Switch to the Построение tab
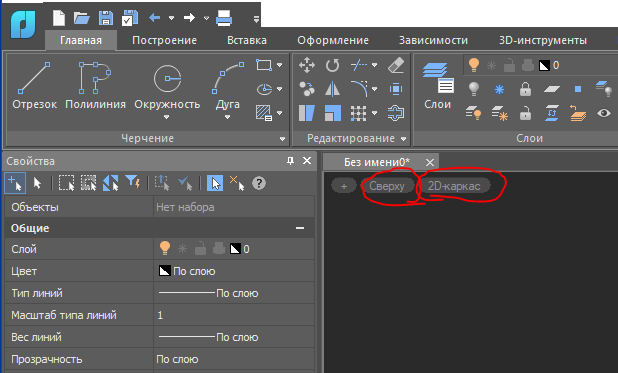Screen dimensions: 618x373 164,40
